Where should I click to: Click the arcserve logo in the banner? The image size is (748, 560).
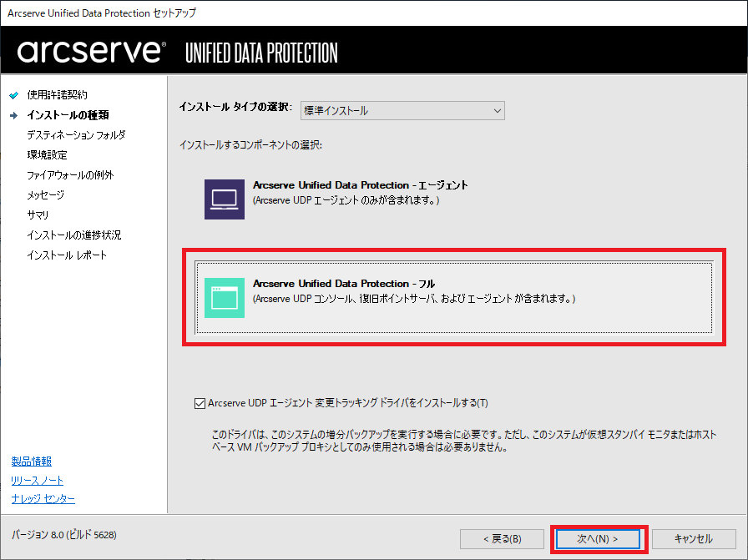click(x=92, y=52)
